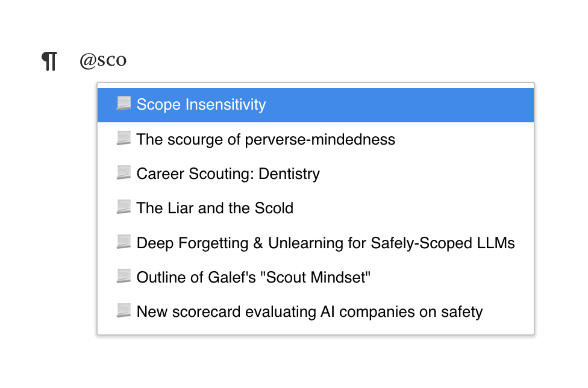The height and width of the screenshot is (388, 588).
Task: Choose The scourge of perverse-mindedness
Action: tap(315, 139)
